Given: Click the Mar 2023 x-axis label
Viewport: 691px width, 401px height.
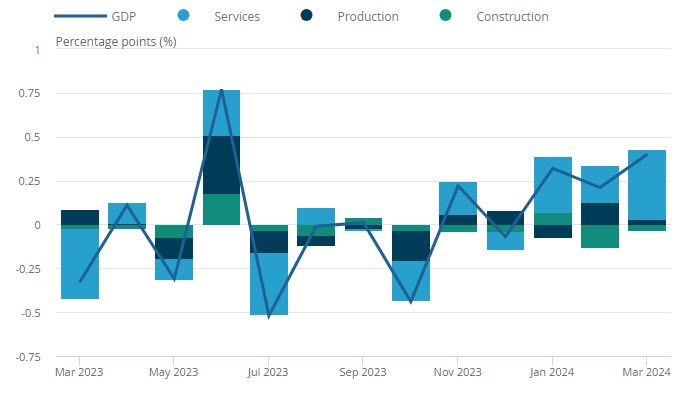Looking at the screenshot, I should (x=79, y=372).
